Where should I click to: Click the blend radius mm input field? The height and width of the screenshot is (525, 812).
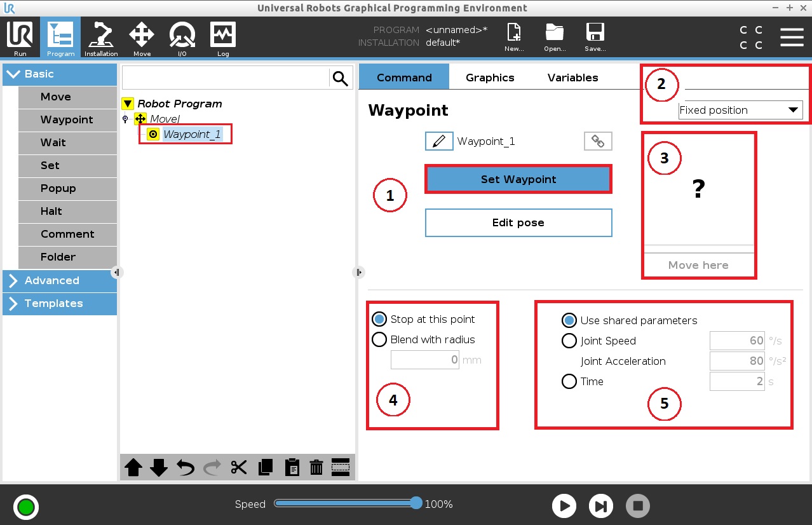[x=425, y=360]
